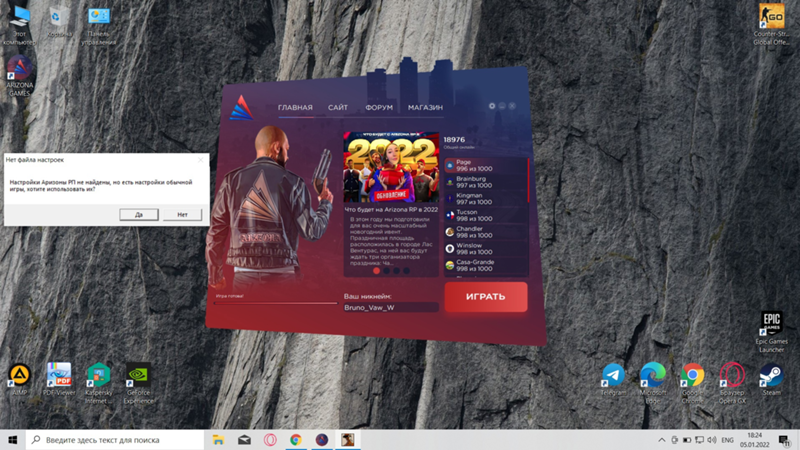Open Steam desktop shortcut
The width and height of the screenshot is (800, 450).
click(x=771, y=380)
